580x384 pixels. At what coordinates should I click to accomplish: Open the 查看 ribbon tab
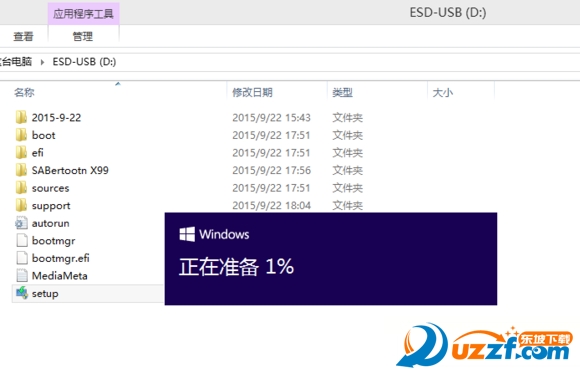(23, 36)
